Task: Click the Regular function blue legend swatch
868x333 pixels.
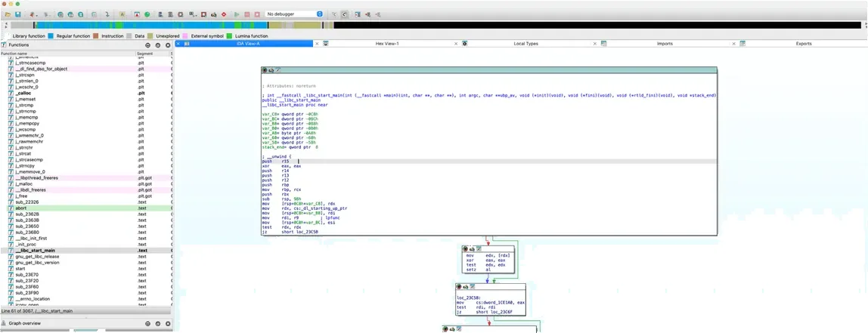Action: [51, 36]
